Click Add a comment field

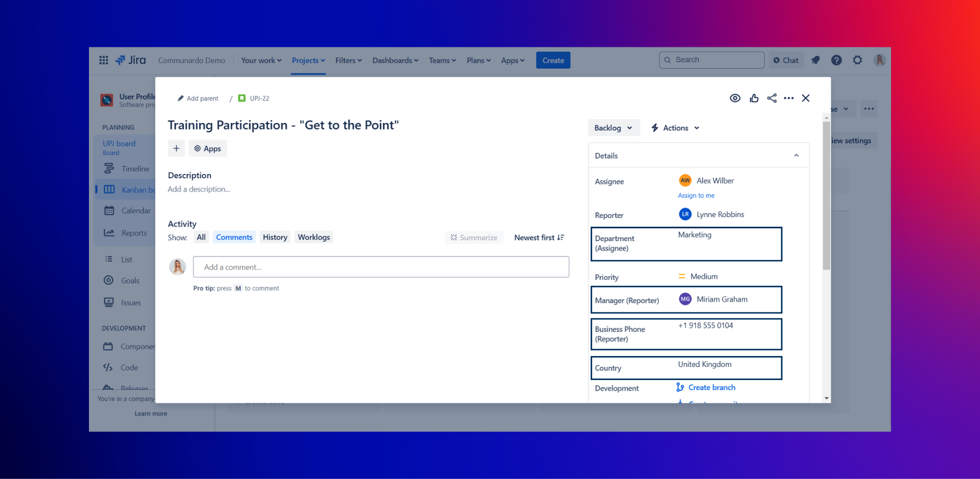coord(381,267)
